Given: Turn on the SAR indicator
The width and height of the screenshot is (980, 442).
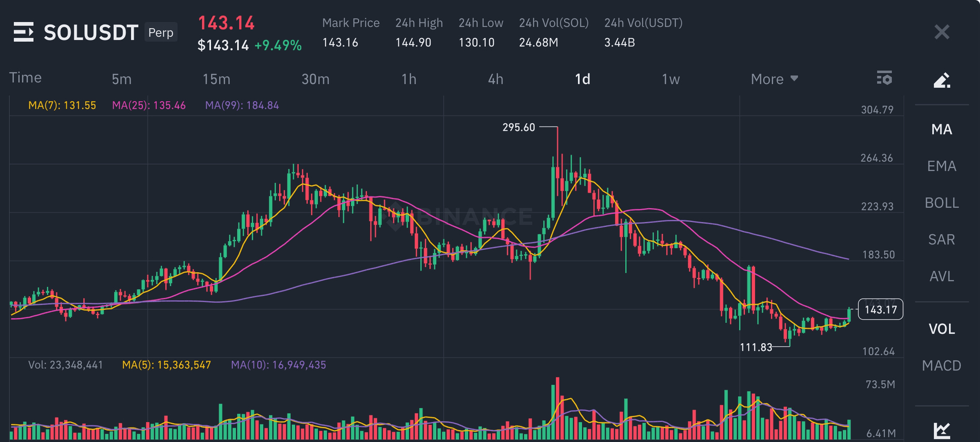Looking at the screenshot, I should pyautogui.click(x=942, y=240).
